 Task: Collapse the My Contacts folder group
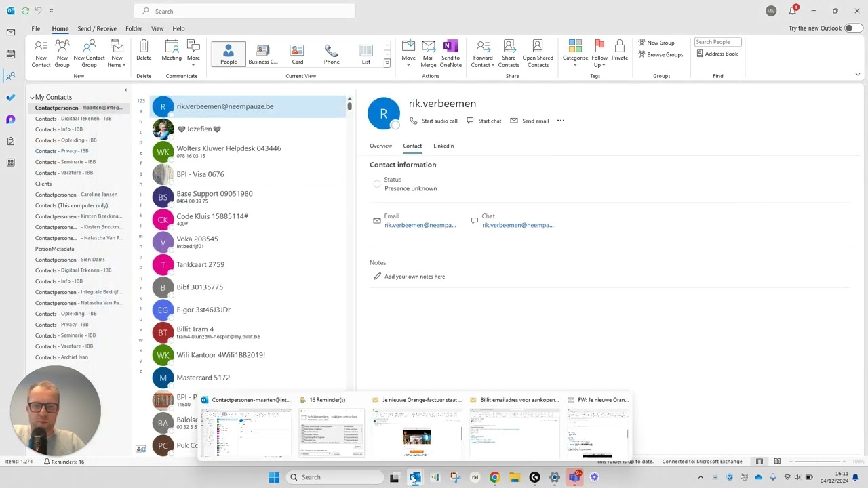coord(32,98)
